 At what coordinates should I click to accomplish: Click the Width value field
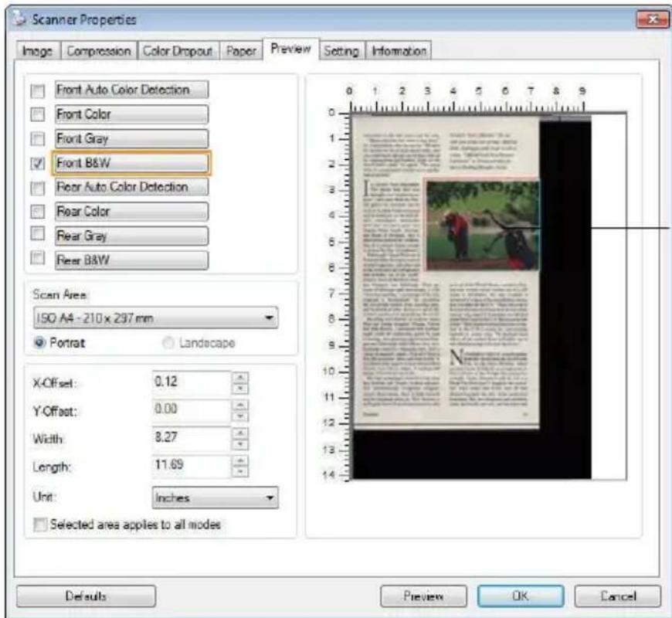point(191,438)
